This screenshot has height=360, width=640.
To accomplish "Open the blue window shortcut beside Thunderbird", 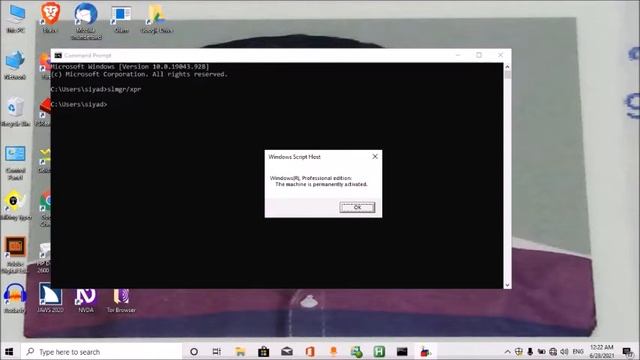I will (x=121, y=19).
